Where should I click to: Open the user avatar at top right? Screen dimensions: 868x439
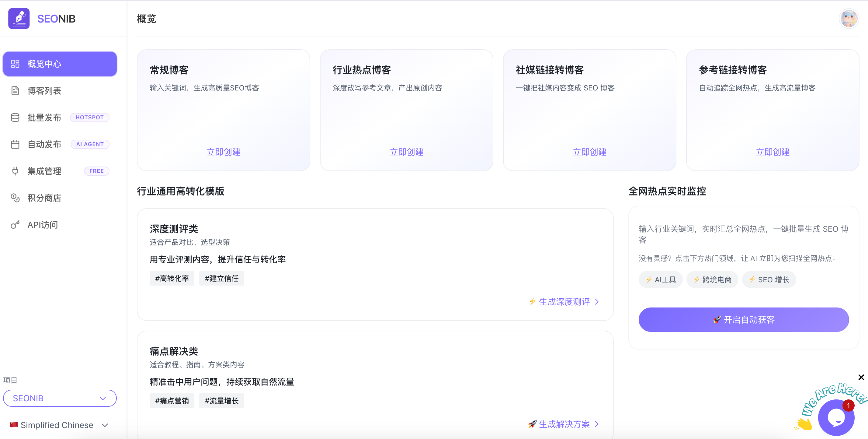[x=849, y=19]
